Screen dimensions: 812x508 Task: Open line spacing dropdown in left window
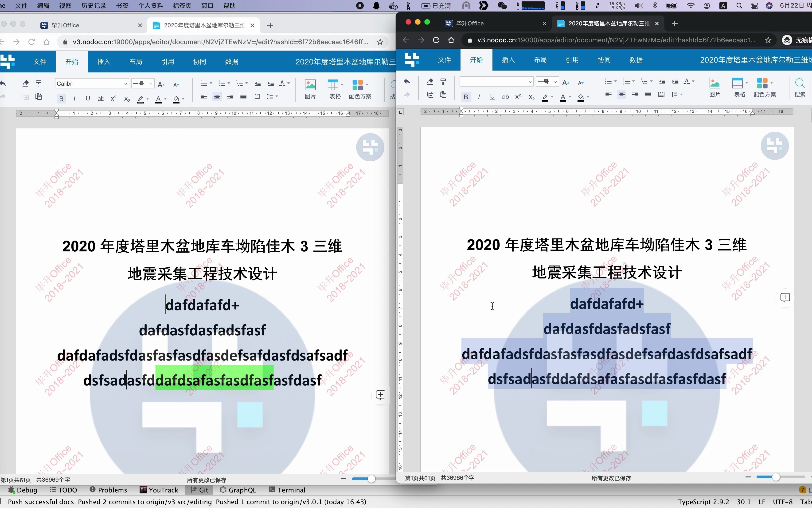(x=277, y=97)
